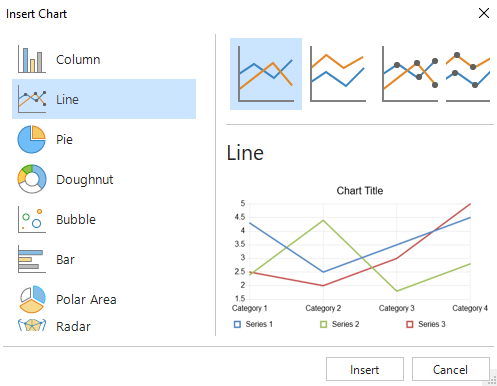
Task: Click the Insert button
Action: tap(365, 369)
